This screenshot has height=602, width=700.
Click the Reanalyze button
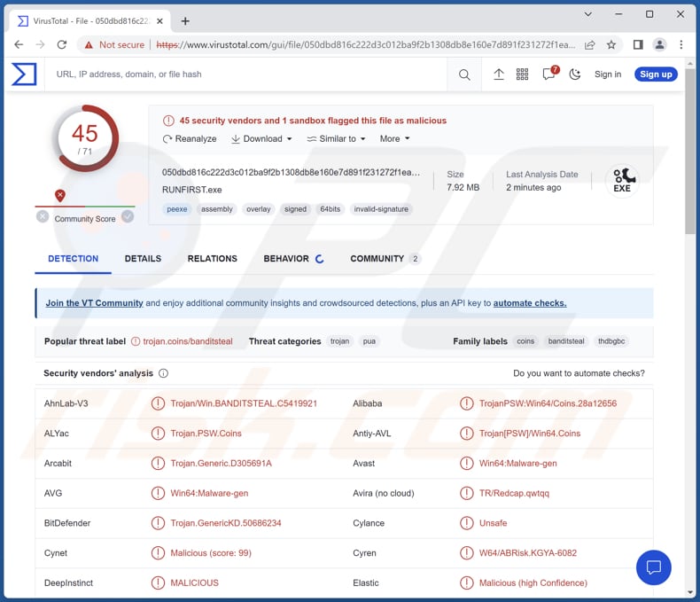[190, 139]
